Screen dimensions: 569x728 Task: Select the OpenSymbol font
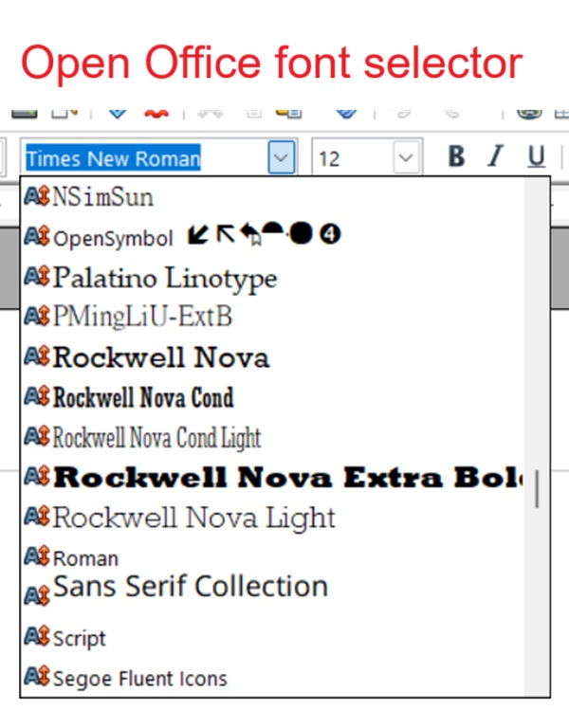click(x=273, y=237)
